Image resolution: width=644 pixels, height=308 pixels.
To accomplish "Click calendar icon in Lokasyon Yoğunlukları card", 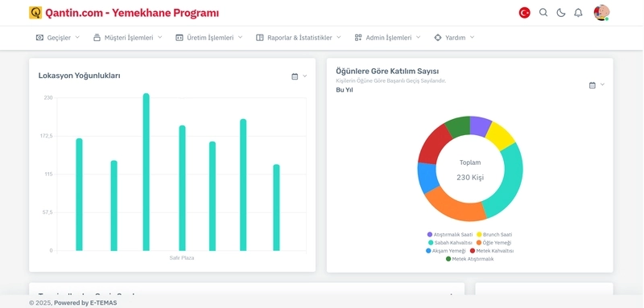I will click(x=295, y=76).
